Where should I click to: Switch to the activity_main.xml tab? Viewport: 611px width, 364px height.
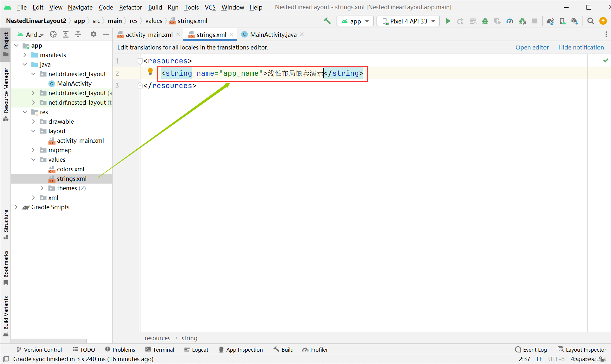pyautogui.click(x=149, y=35)
